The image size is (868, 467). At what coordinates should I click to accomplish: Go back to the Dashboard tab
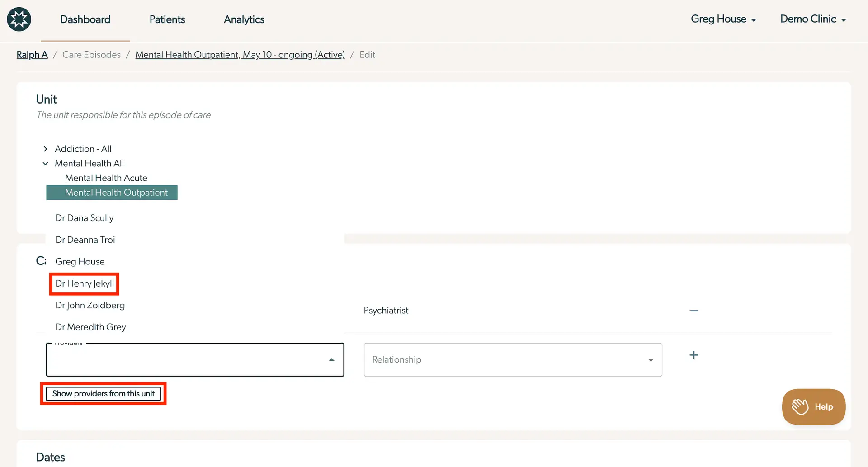pos(85,19)
